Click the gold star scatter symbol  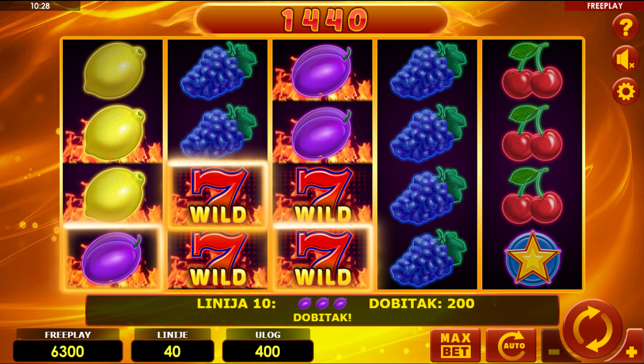532,259
